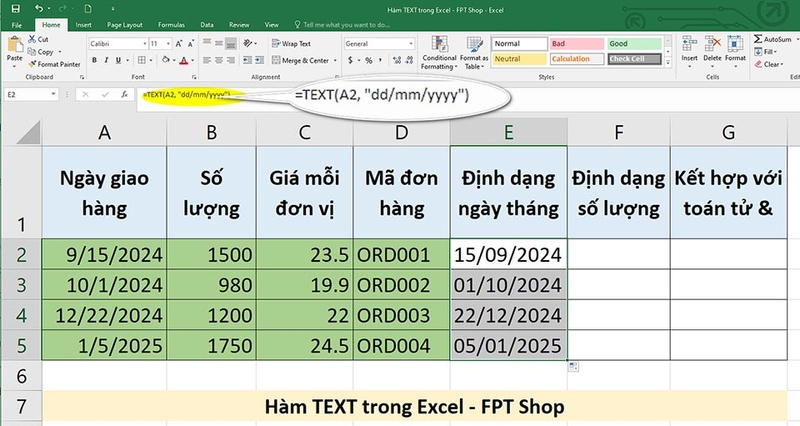Toggle Bottom Align vertical alignment
Viewport: 800px width, 426px height.
(231, 44)
